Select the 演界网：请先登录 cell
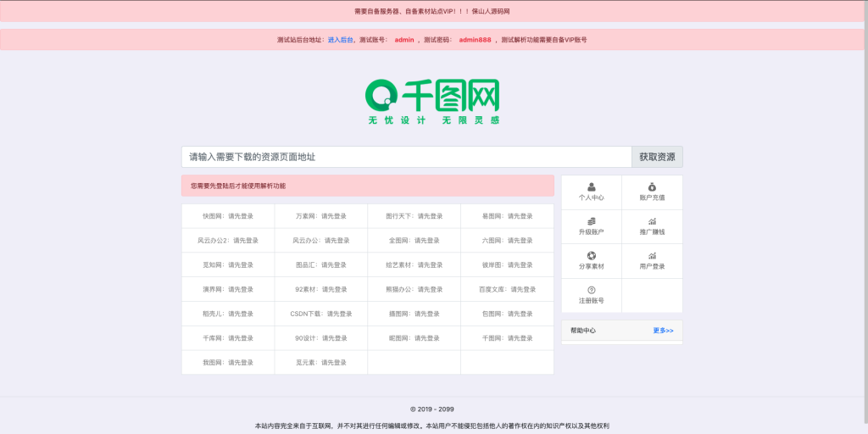The height and width of the screenshot is (434, 868). (228, 289)
